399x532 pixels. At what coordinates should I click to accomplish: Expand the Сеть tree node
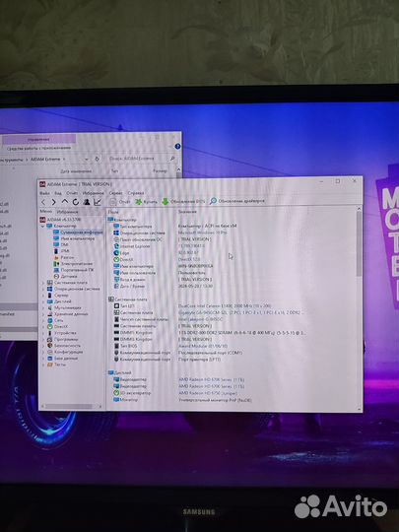tap(43, 320)
